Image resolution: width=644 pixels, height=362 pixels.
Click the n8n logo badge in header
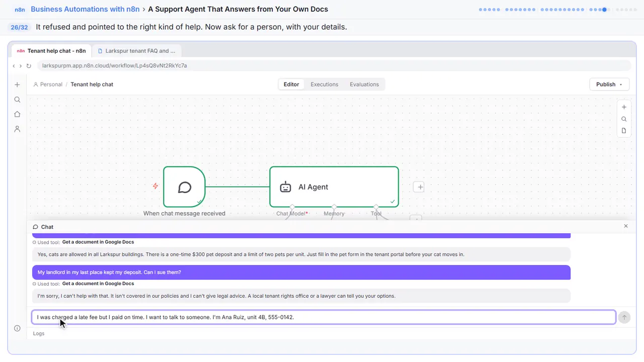20,10
